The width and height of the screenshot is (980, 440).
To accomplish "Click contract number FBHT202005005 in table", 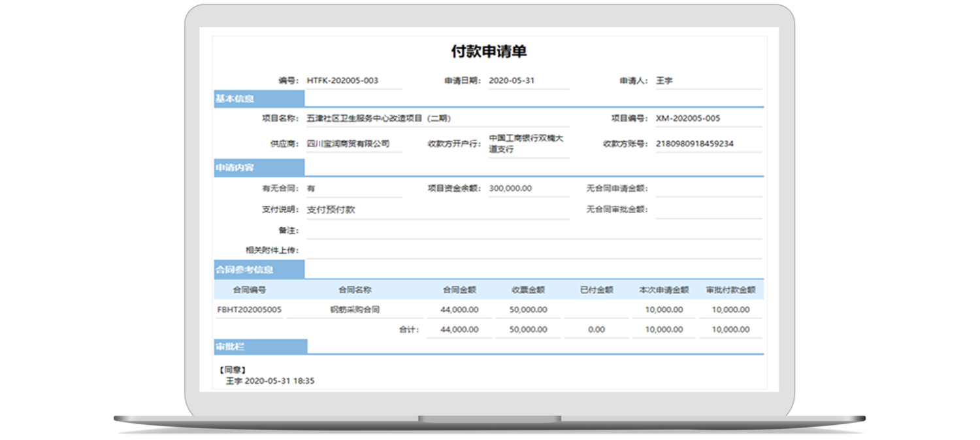I will [250, 310].
